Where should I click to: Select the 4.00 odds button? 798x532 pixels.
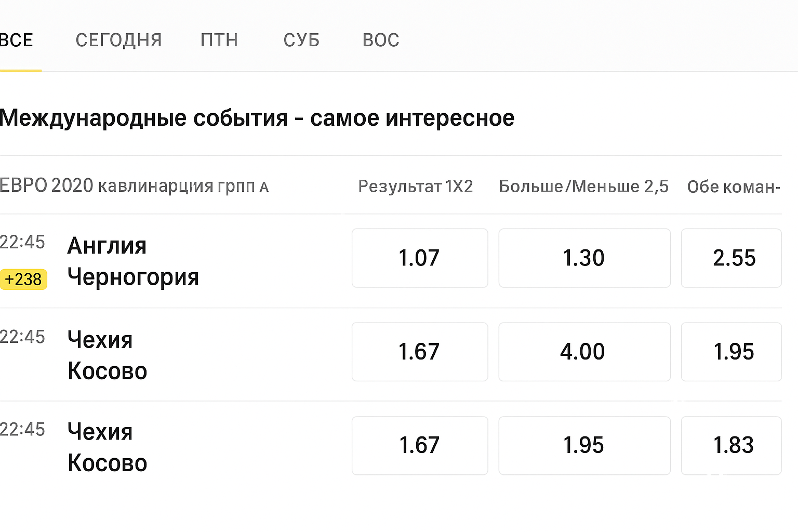click(584, 352)
